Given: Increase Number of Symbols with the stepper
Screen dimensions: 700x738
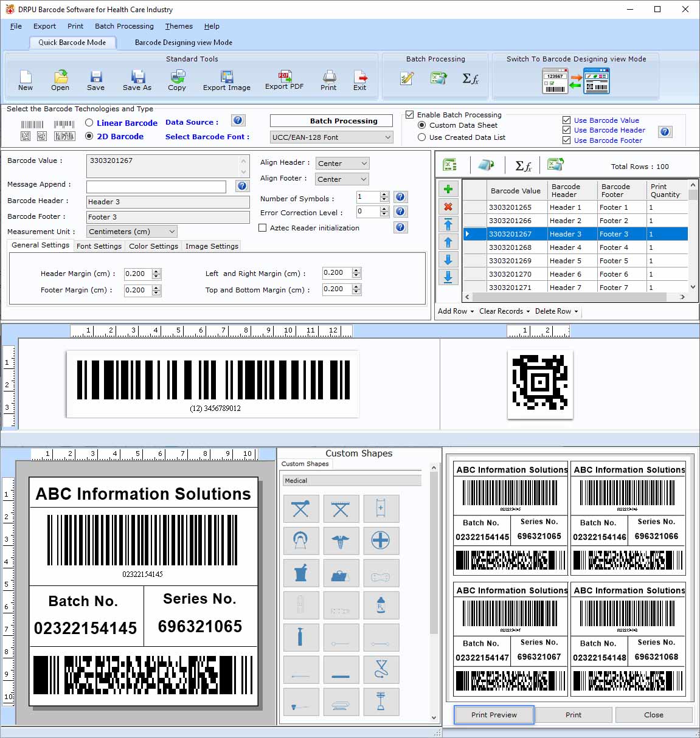Looking at the screenshot, I should pyautogui.click(x=384, y=194).
